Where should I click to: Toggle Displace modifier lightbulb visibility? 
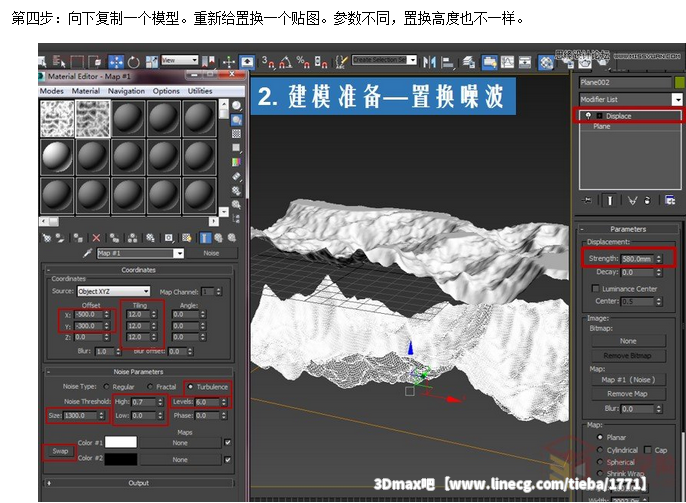[x=588, y=115]
